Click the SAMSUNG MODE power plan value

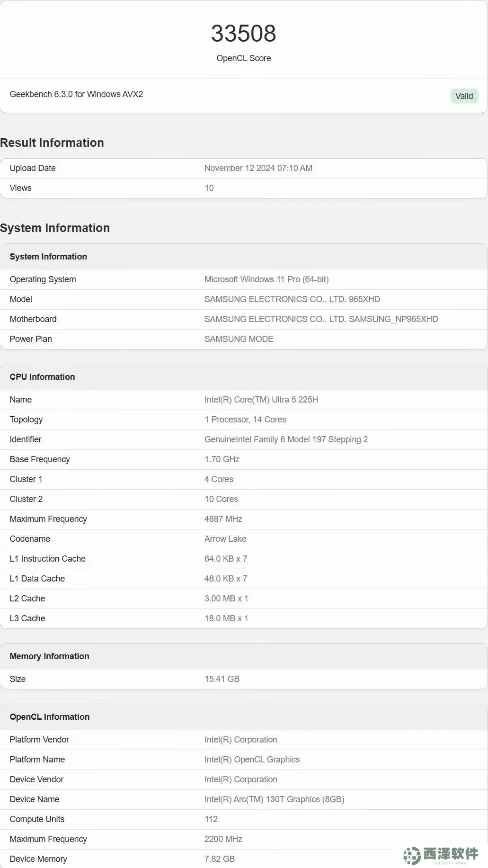point(239,339)
